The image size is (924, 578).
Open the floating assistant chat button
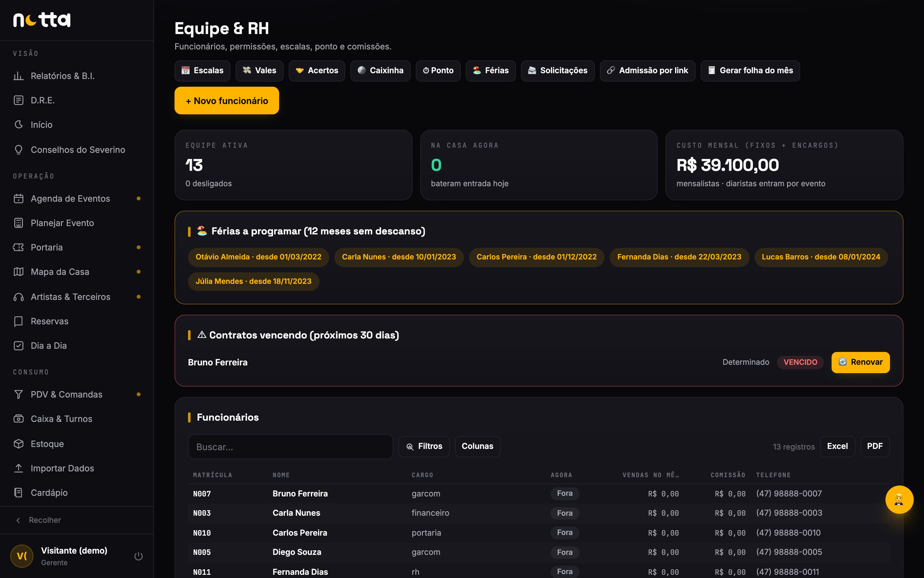899,499
